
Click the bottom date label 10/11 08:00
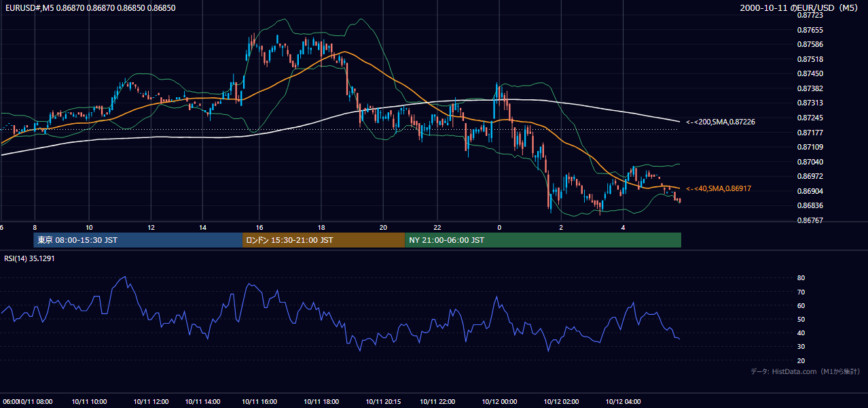click(36, 401)
